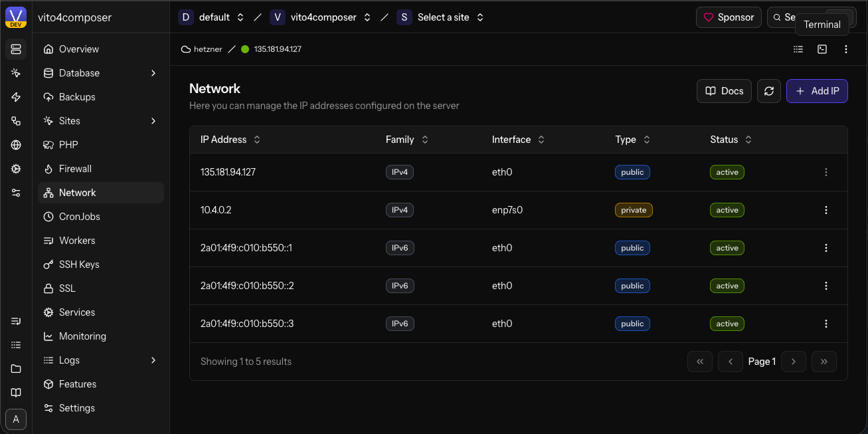Go to the last page
The width and height of the screenshot is (868, 434).
tap(824, 362)
